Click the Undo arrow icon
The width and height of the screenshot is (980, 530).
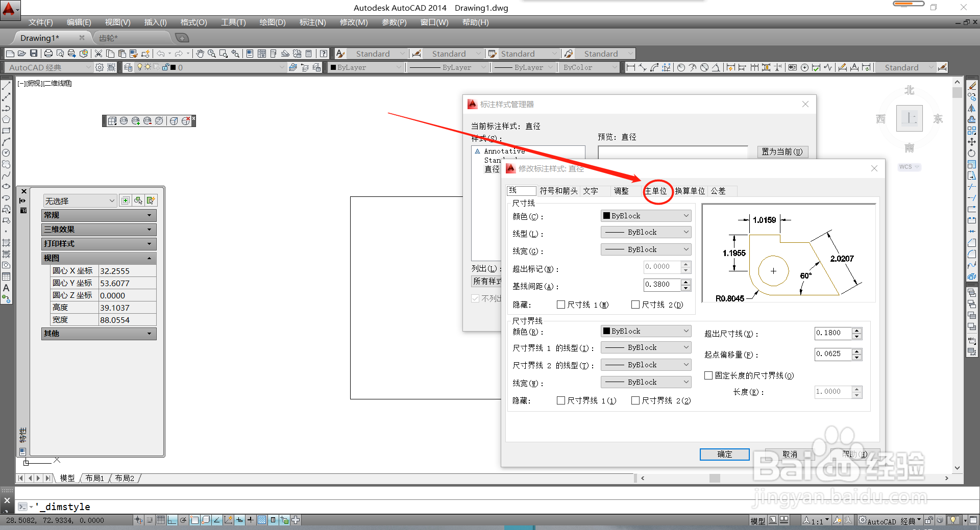[x=161, y=54]
